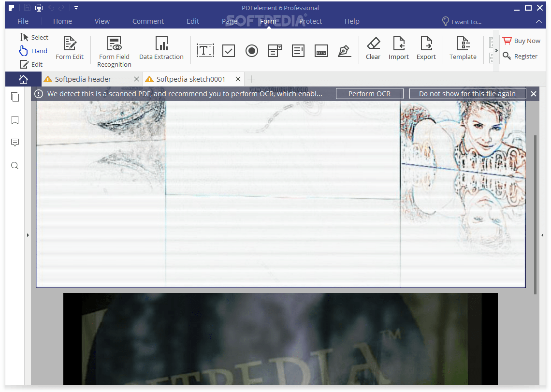Export form data
Image resolution: width=551 pixels, height=392 pixels.
426,48
